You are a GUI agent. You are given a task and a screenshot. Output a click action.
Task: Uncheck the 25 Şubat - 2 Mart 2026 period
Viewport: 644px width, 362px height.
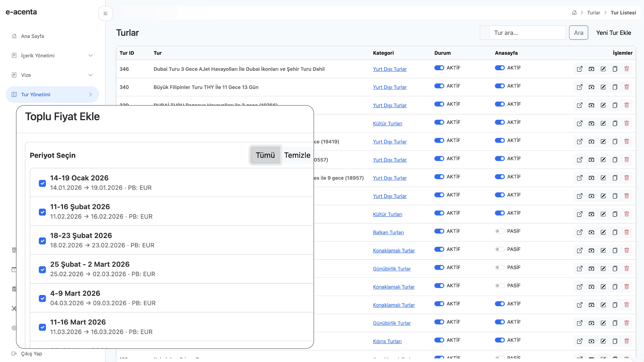point(42,270)
